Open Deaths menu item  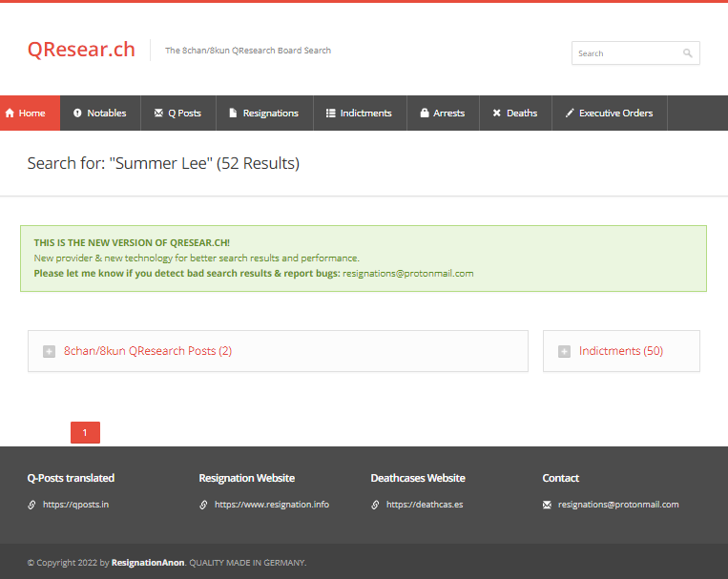pyautogui.click(x=515, y=113)
